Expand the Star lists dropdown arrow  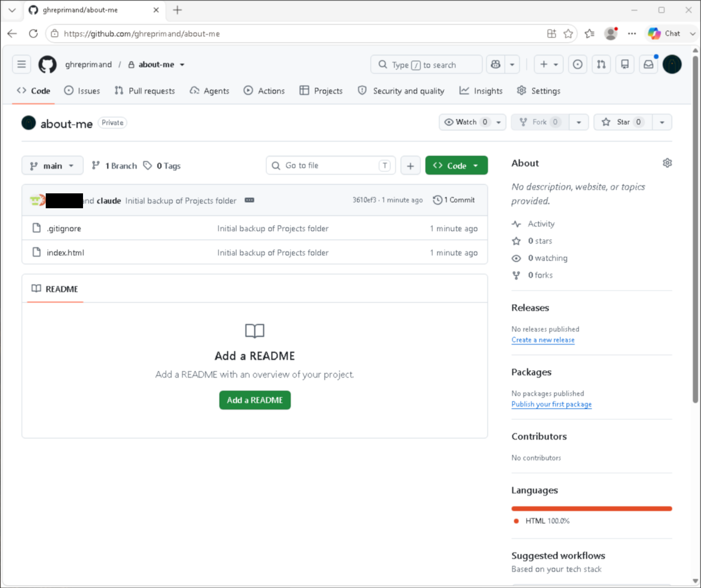point(662,122)
